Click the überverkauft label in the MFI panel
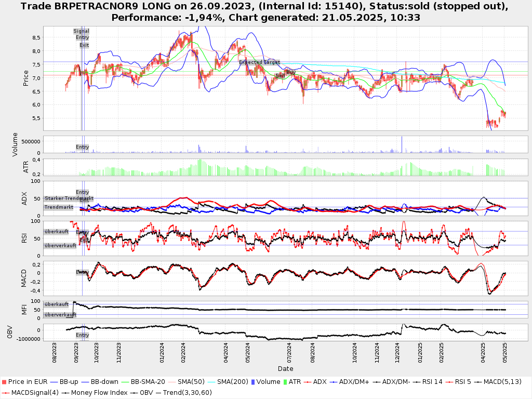532x399 pixels. 57,315
